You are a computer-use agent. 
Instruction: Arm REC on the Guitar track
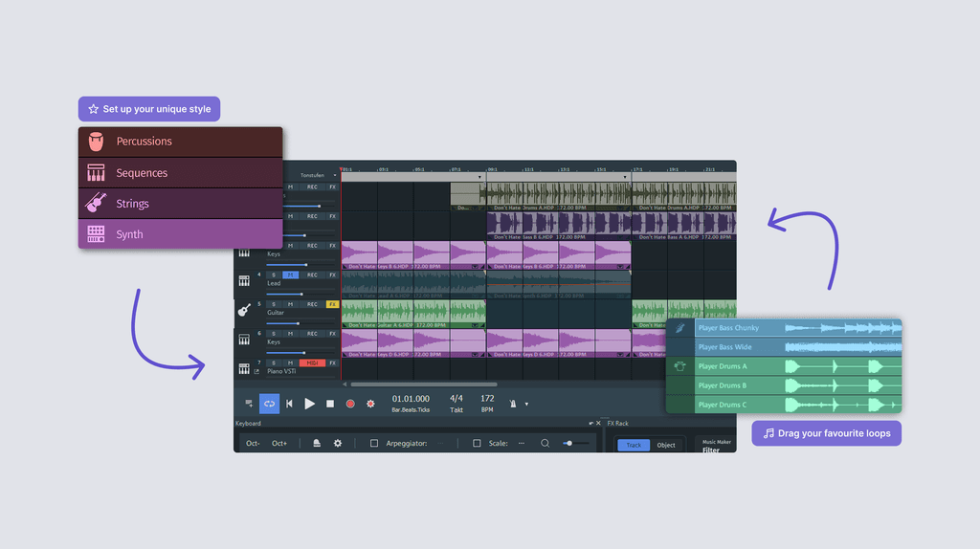pos(312,304)
